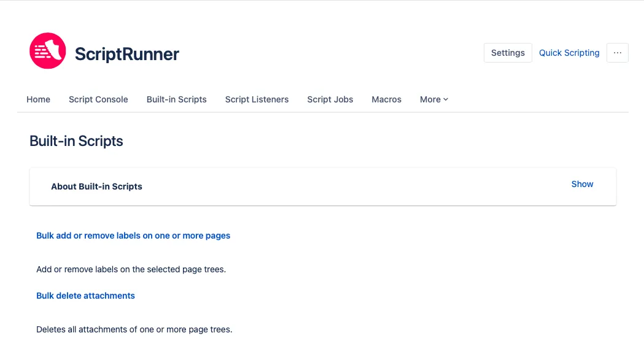
Task: Switch to the Built-in Scripts tab
Action: [x=177, y=99]
